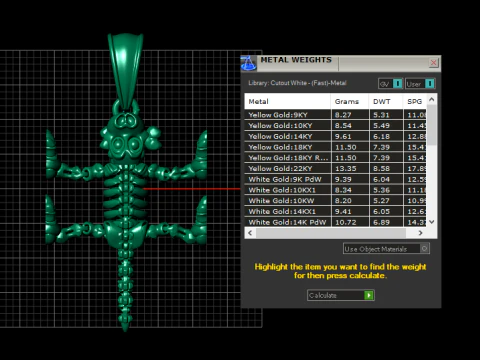This screenshot has width=480, height=360.
Task: Click the green arrow on the Calculate button
Action: coord(369,295)
